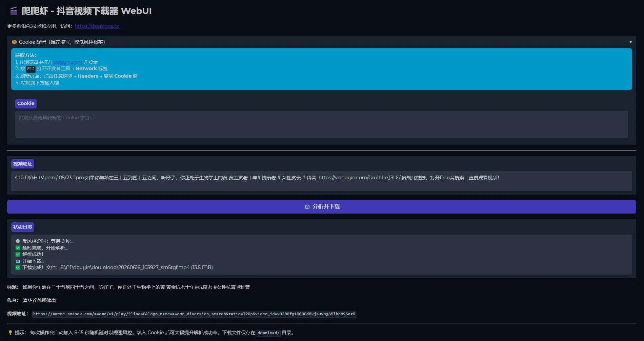Screen dimensions: 644x341
Task: Click the 分析并下载 button
Action: click(x=321, y=206)
